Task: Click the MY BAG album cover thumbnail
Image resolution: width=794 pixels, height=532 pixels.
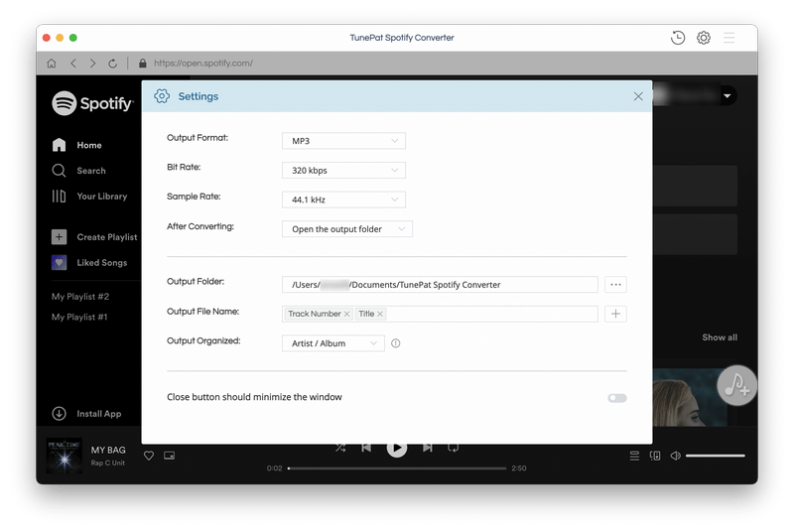Action: 65,456
